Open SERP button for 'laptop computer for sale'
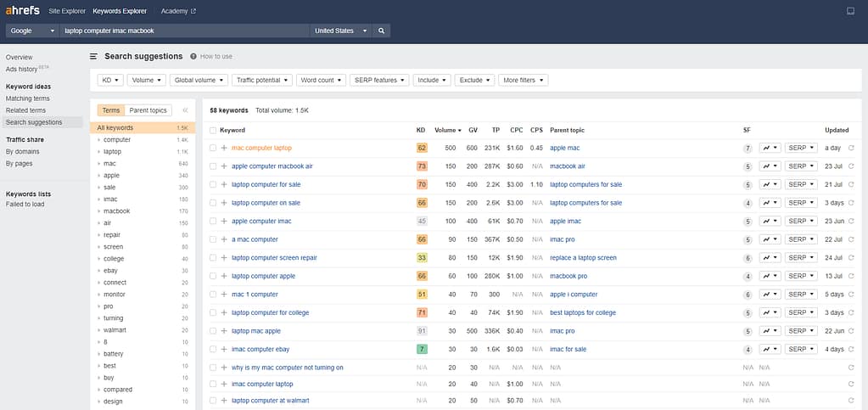 pos(801,184)
